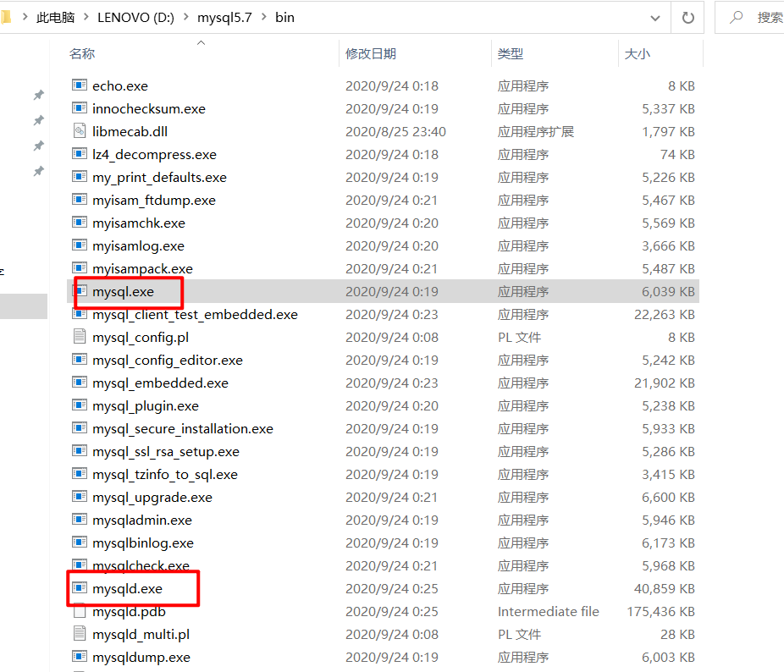Viewport: 784px width, 672px height.
Task: Click the myisamlog.exe file icon
Action: coord(80,245)
